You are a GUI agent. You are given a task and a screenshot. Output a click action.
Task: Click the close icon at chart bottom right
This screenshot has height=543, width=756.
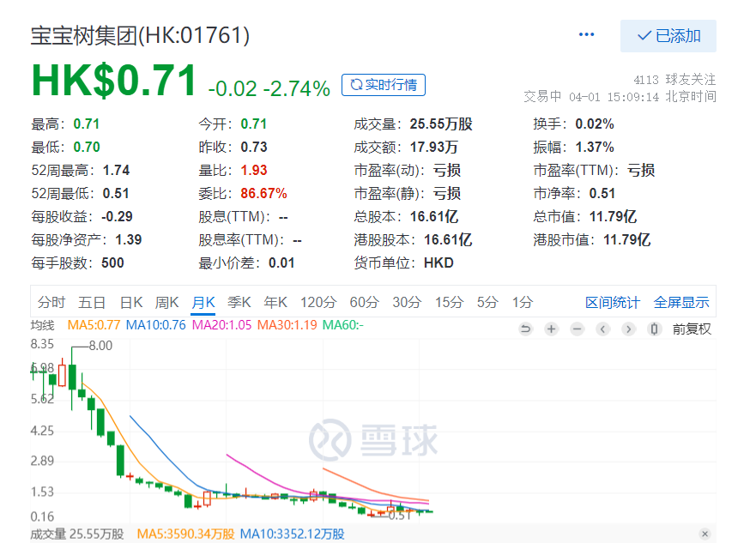tap(705, 534)
